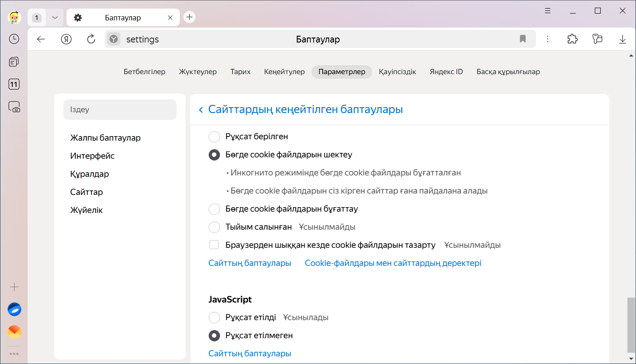Open the history clock icon in sidebar
Viewport: 636px width, 364px height.
click(x=14, y=39)
